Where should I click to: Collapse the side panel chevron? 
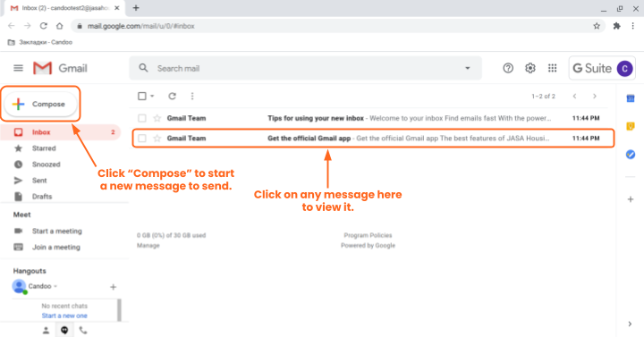[630, 324]
